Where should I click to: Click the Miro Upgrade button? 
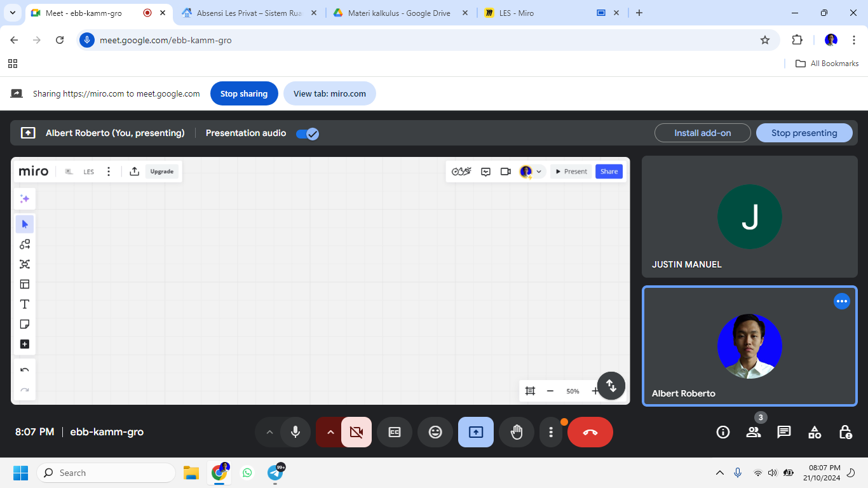coord(162,172)
